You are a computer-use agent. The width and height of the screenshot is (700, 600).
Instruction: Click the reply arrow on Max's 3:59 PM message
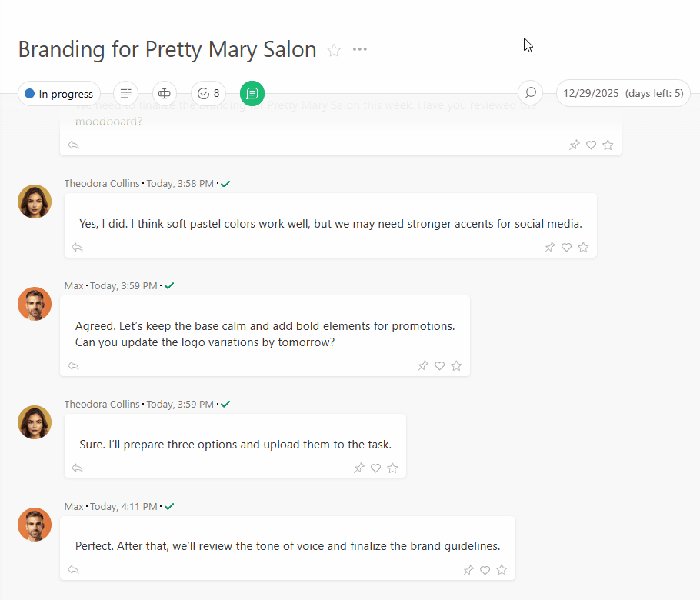coord(73,366)
